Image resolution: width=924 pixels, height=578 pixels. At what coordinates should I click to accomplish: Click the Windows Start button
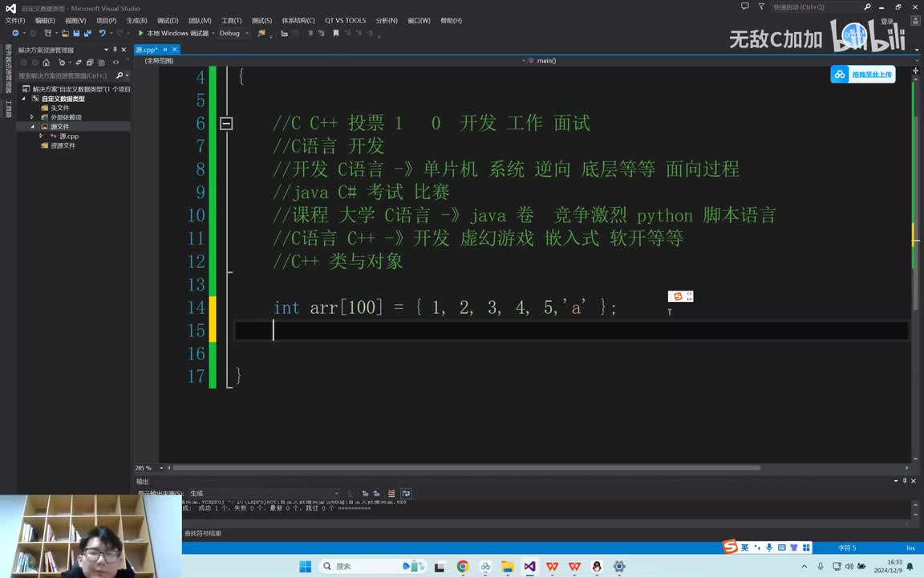(x=306, y=566)
